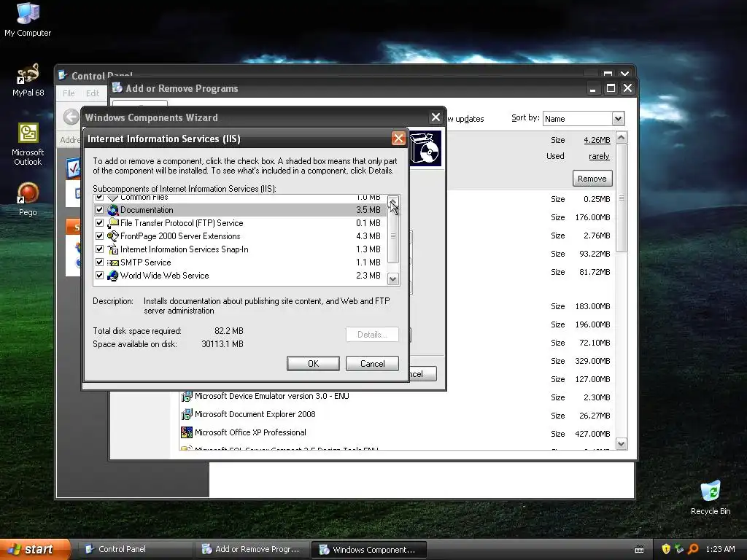Click the Control Panel back arrow

71,117
